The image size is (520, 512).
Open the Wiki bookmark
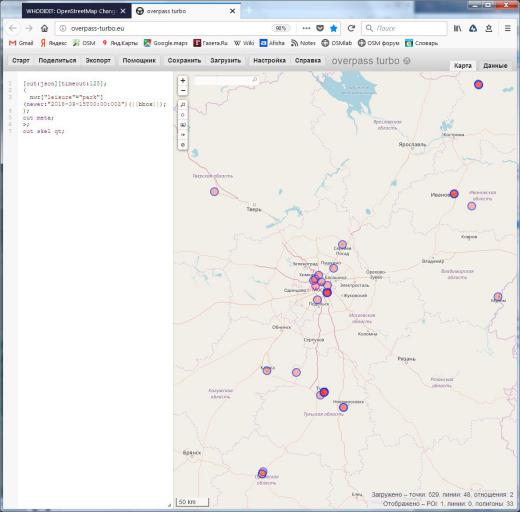(244, 43)
